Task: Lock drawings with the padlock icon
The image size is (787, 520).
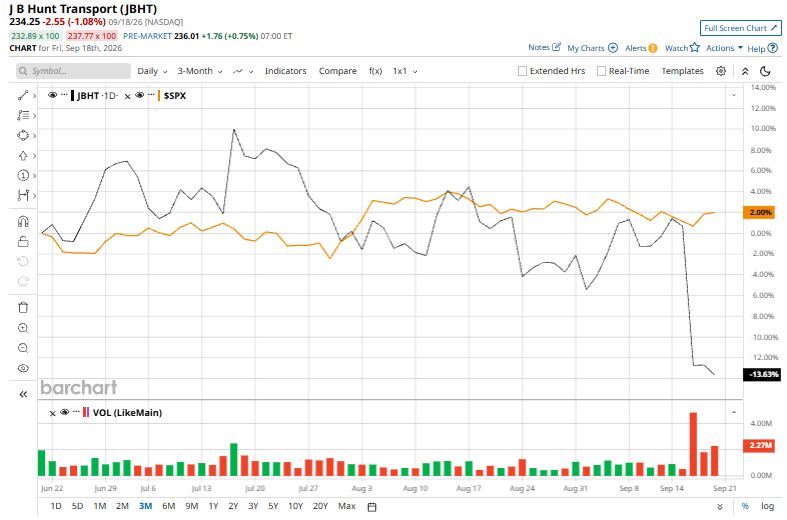Action: (x=23, y=241)
